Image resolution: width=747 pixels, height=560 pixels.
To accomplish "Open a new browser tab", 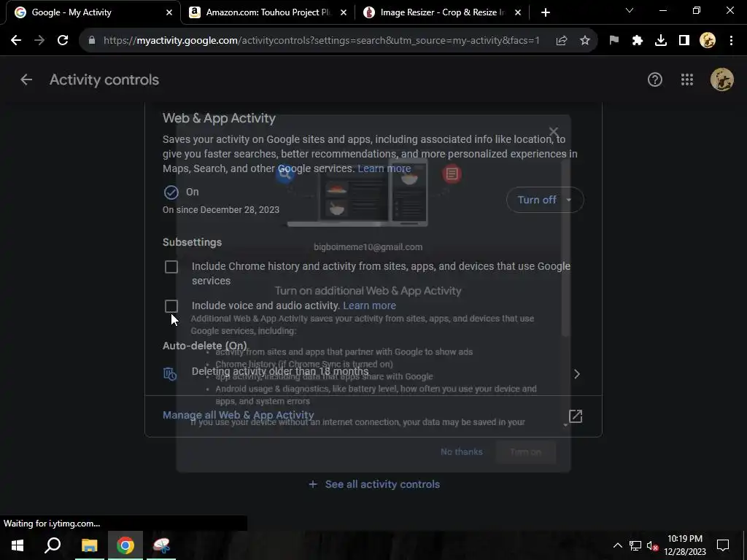I will [546, 12].
